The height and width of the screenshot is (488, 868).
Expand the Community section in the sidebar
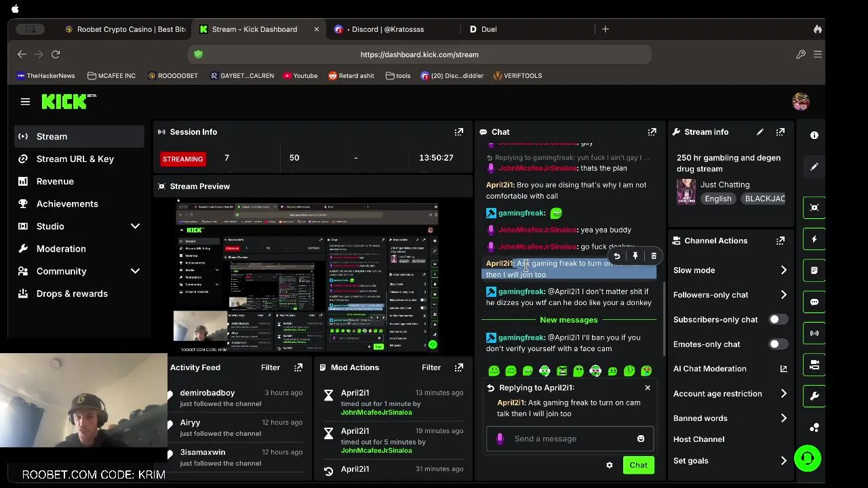point(135,271)
